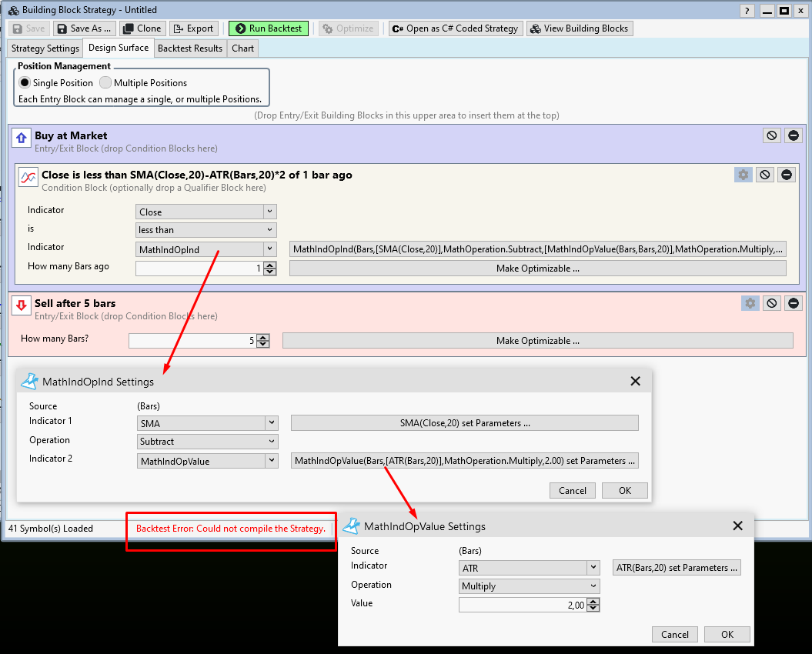The height and width of the screenshot is (654, 812).
Task: Remove the Buy at Market block
Action: click(x=794, y=135)
